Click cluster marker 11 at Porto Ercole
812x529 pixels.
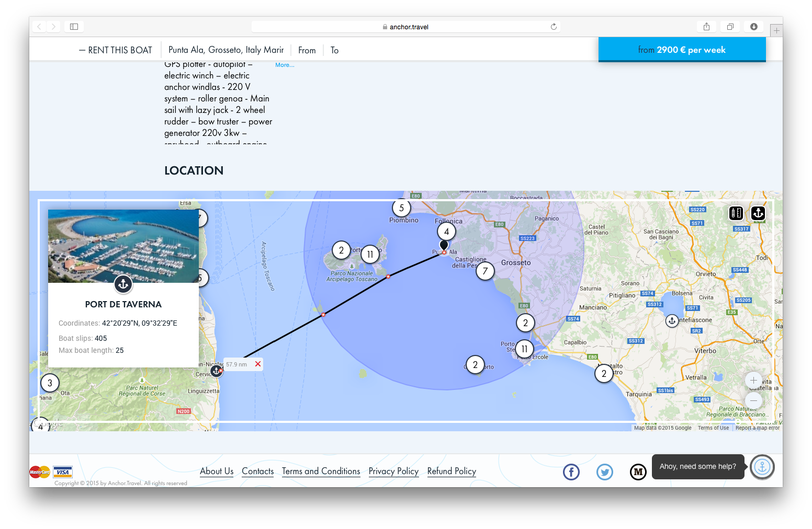coord(524,349)
